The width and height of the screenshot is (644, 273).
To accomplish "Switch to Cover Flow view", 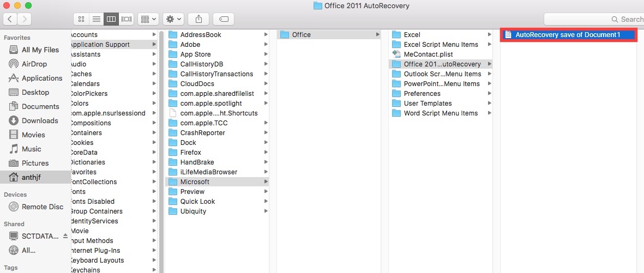I will pyautogui.click(x=127, y=19).
